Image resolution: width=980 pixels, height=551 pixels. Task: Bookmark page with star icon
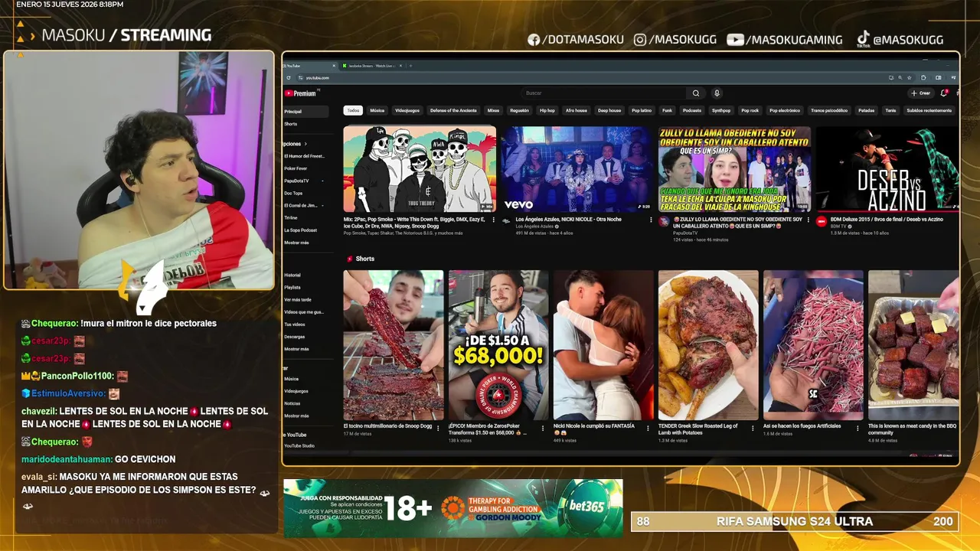909,78
